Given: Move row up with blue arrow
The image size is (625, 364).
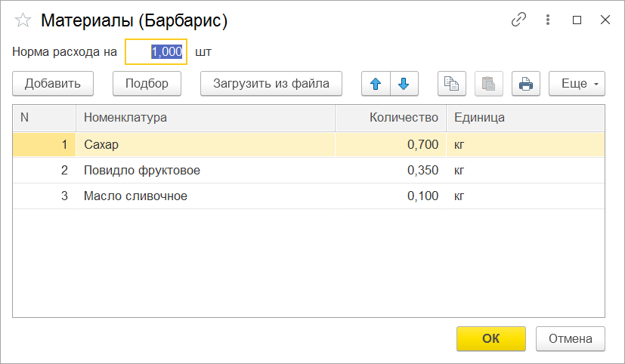Looking at the screenshot, I should coord(376,84).
